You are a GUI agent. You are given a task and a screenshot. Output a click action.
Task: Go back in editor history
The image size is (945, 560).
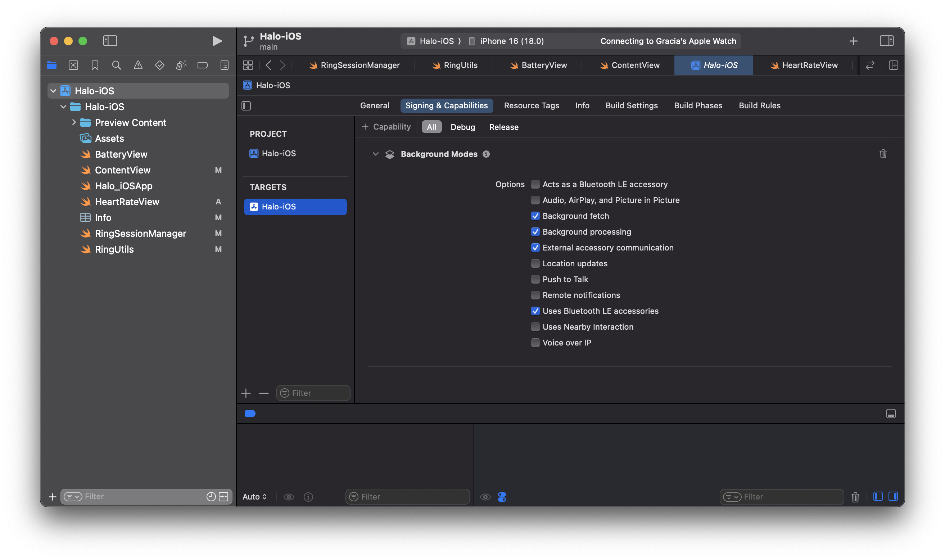click(268, 65)
